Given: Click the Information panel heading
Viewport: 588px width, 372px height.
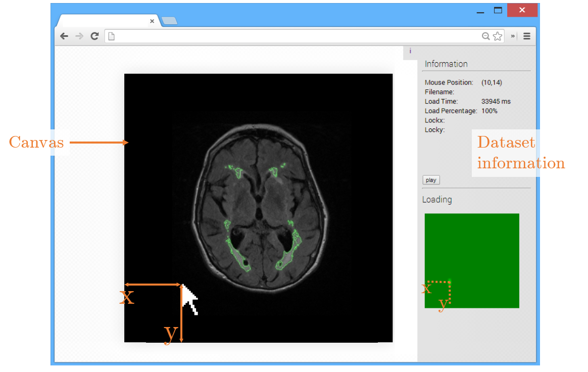Looking at the screenshot, I should (x=446, y=64).
